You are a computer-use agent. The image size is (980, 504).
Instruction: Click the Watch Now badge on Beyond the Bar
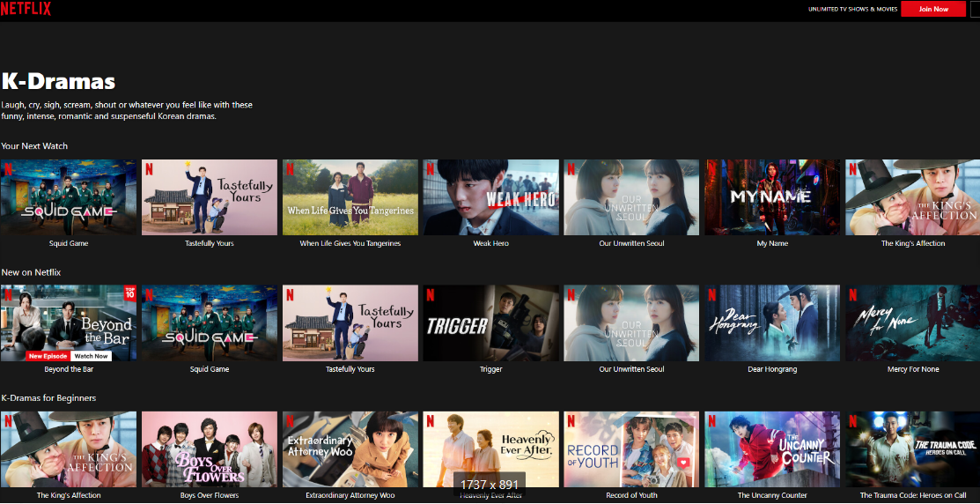point(92,356)
